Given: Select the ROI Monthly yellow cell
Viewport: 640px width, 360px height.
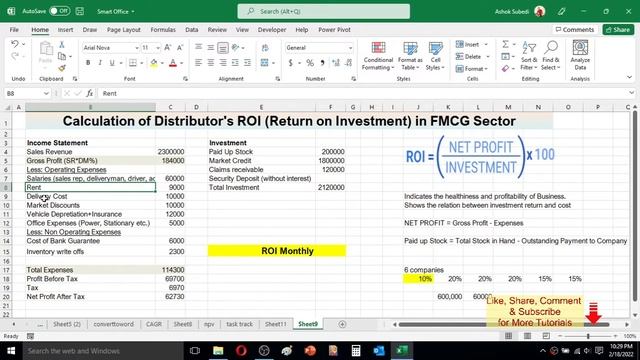Looking at the screenshot, I should (x=277, y=251).
